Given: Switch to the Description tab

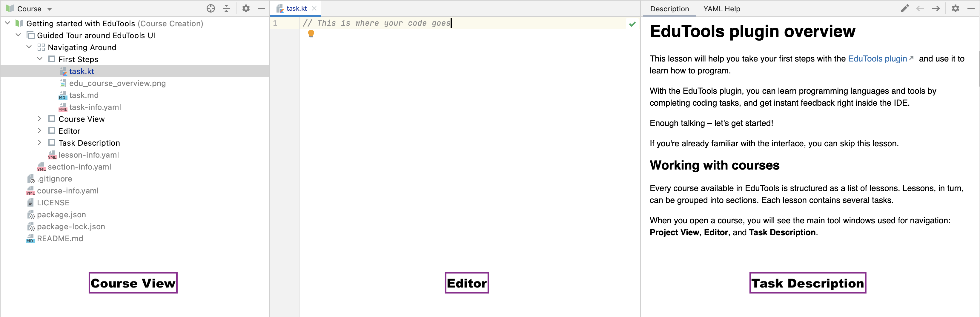Looking at the screenshot, I should pos(669,9).
